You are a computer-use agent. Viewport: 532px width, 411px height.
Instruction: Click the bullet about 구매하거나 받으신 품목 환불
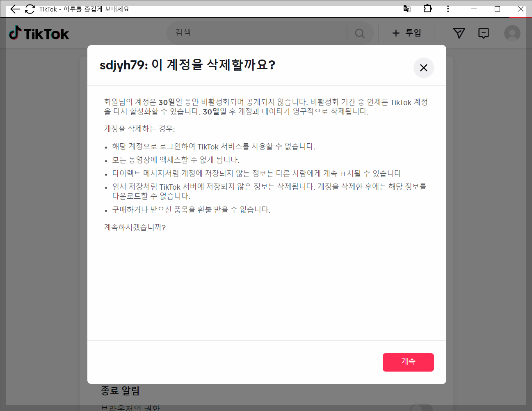[x=192, y=209]
